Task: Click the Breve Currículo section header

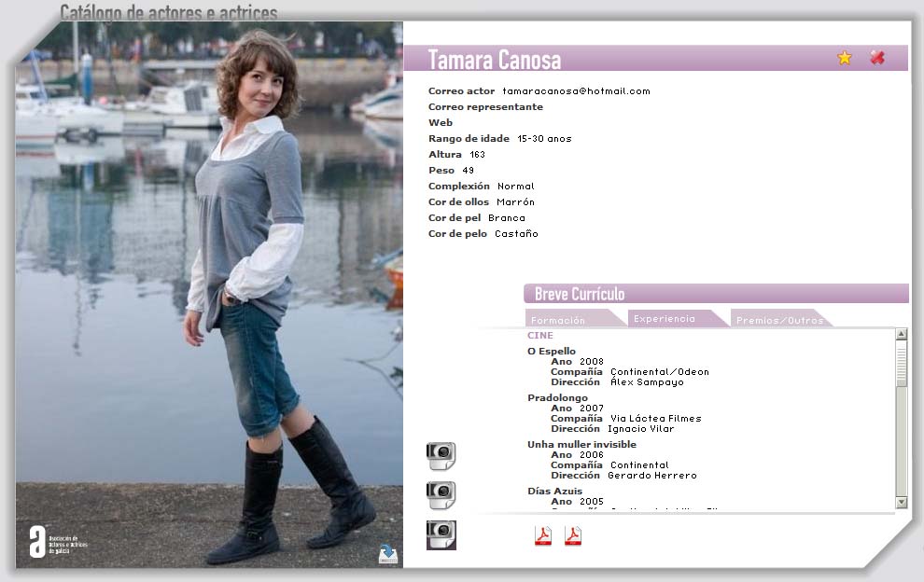Action: tap(580, 294)
